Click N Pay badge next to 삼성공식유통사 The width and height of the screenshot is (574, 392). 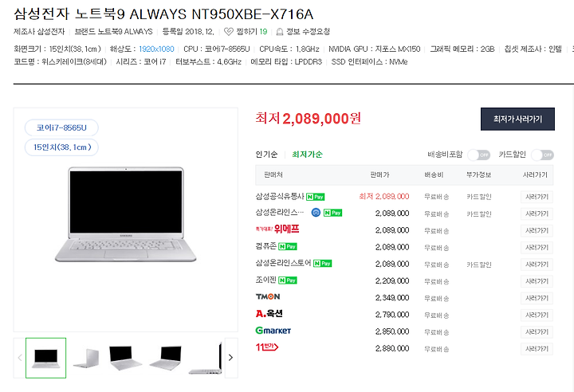coord(315,197)
